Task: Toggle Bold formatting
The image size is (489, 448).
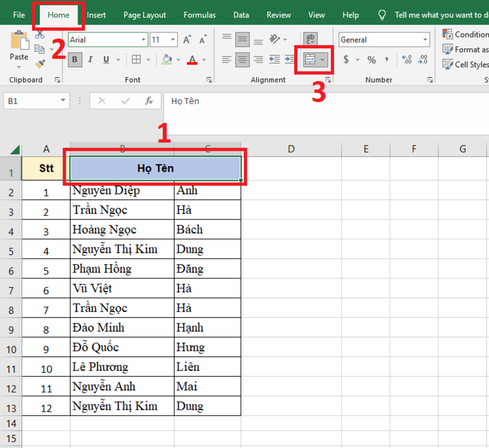Action: coord(75,59)
